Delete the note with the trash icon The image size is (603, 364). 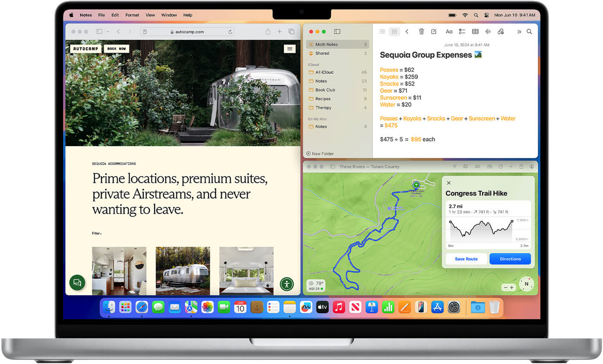point(421,32)
